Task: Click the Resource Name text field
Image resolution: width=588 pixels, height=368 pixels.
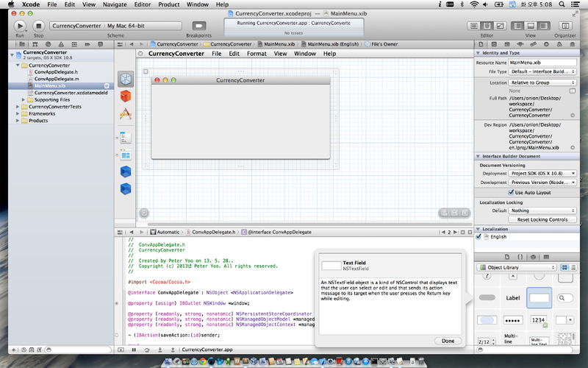Action: [x=542, y=63]
